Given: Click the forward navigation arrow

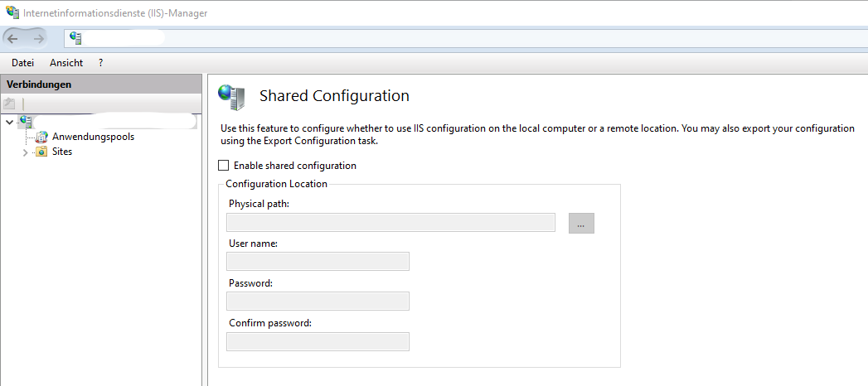Looking at the screenshot, I should (x=38, y=38).
